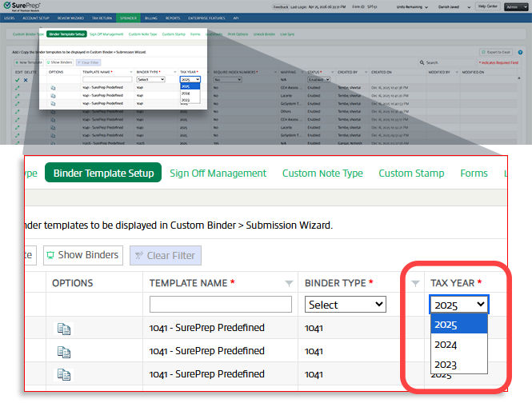Open the Units Remaining dropdown
Image resolution: width=532 pixels, height=419 pixels.
click(x=412, y=6)
